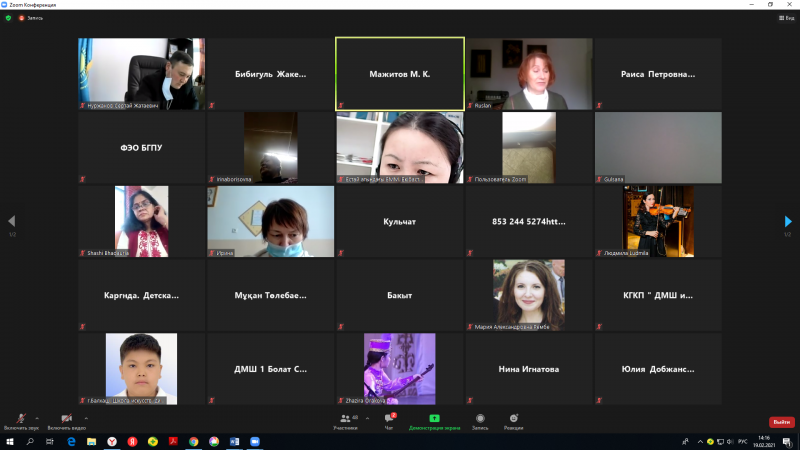This screenshot has width=800, height=450.
Task: Click the Запись record icon
Action: click(480, 420)
